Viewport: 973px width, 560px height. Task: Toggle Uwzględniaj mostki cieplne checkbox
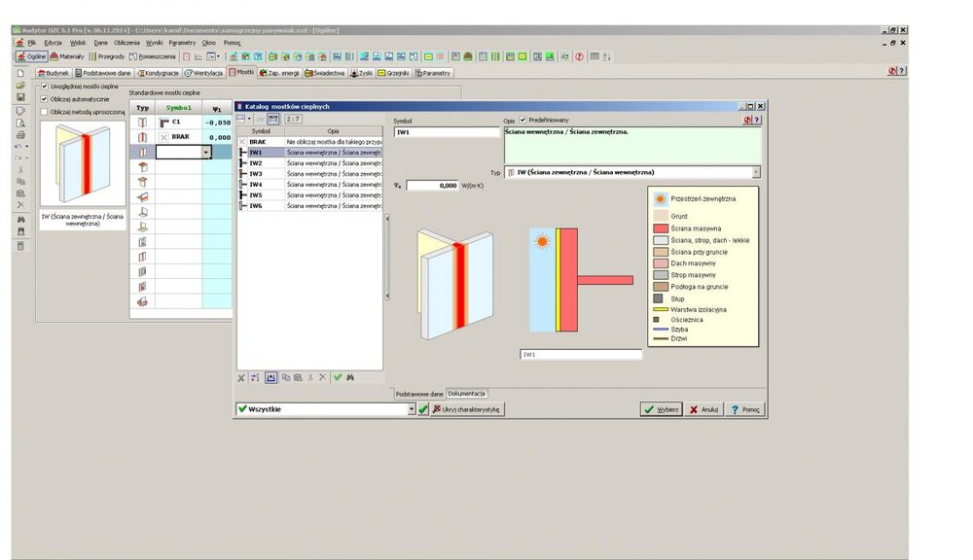[x=44, y=86]
